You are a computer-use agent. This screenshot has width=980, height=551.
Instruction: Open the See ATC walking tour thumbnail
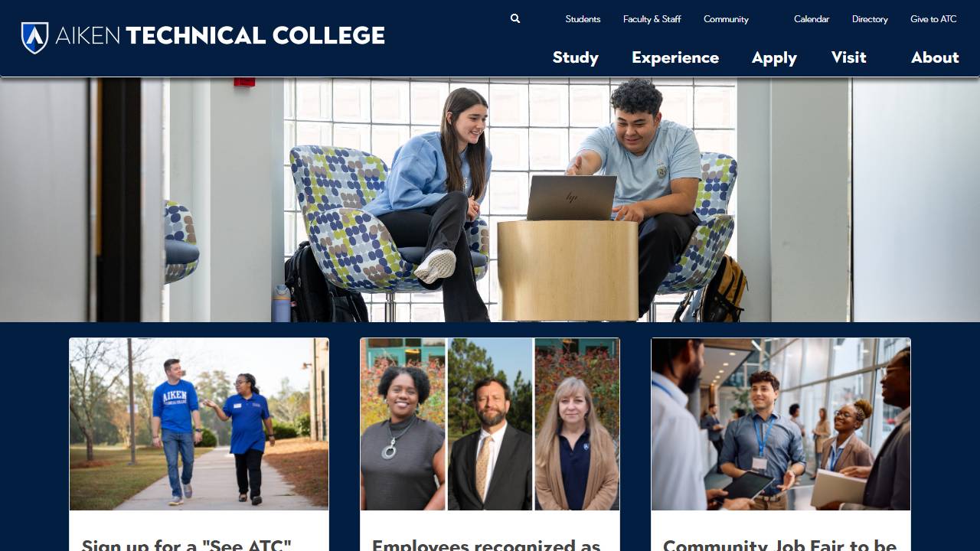[199, 424]
